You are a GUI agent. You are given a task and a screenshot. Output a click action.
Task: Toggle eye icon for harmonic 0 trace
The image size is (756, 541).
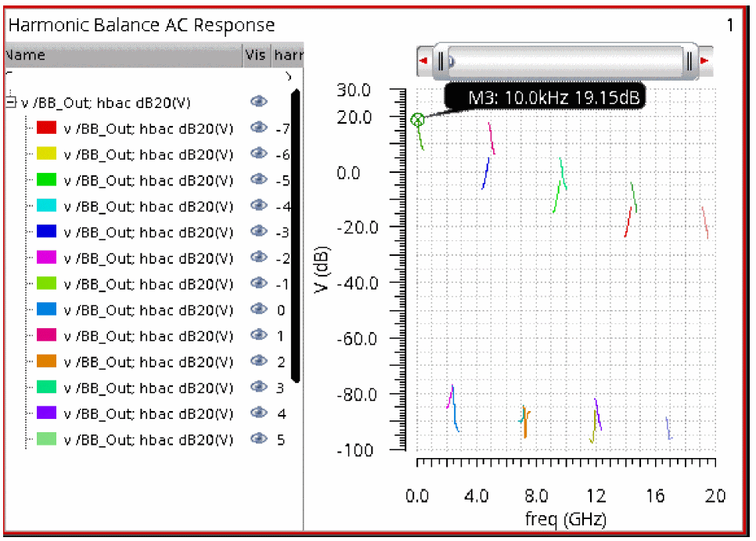coord(258,310)
